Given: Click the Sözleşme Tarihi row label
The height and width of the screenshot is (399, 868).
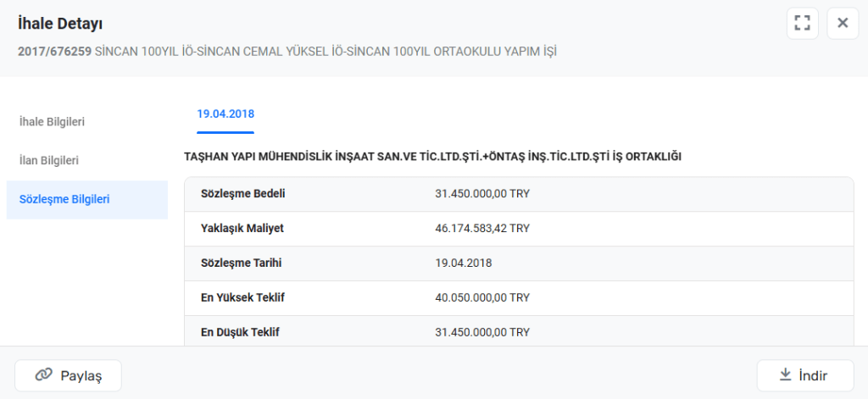Looking at the screenshot, I should 241,263.
